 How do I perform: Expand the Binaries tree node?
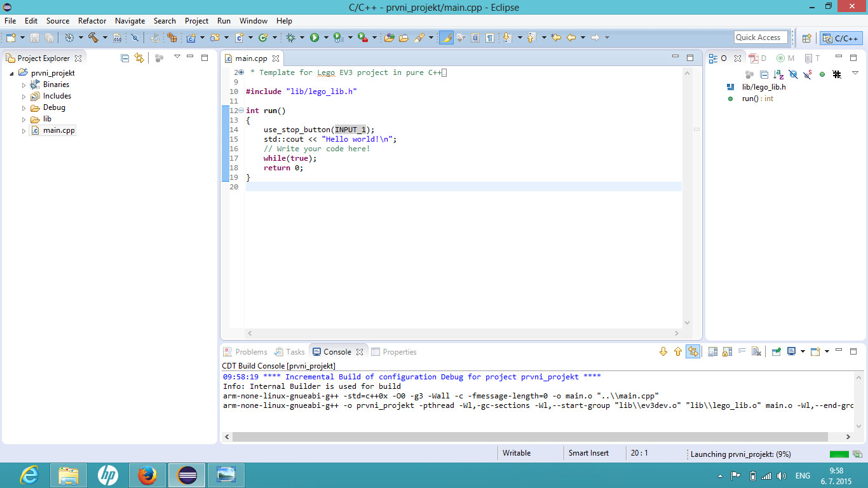tap(24, 85)
